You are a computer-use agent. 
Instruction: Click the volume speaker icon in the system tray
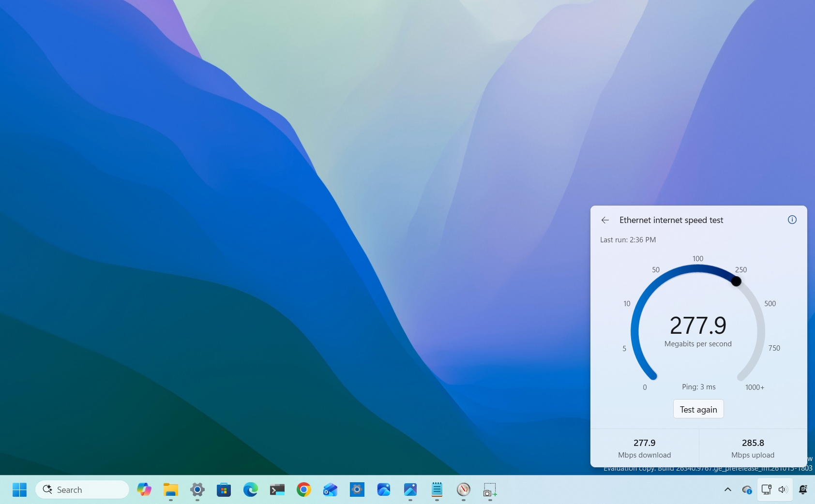pyautogui.click(x=783, y=489)
